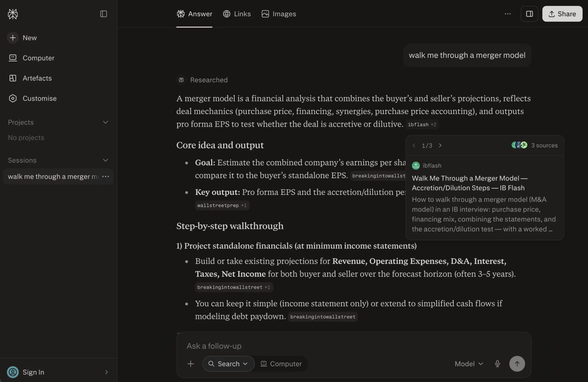588x382 pixels.
Task: Open the Search mode dropdown
Action: (x=228, y=364)
